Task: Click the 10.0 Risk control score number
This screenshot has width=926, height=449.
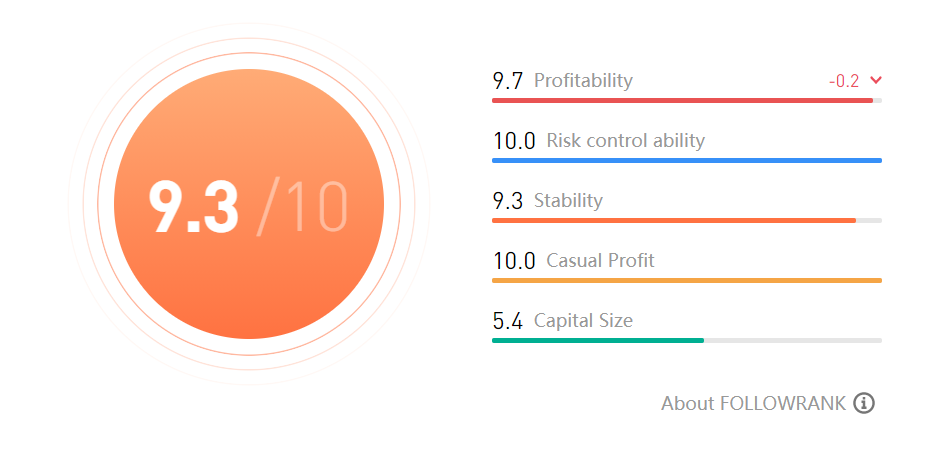Action: [513, 141]
